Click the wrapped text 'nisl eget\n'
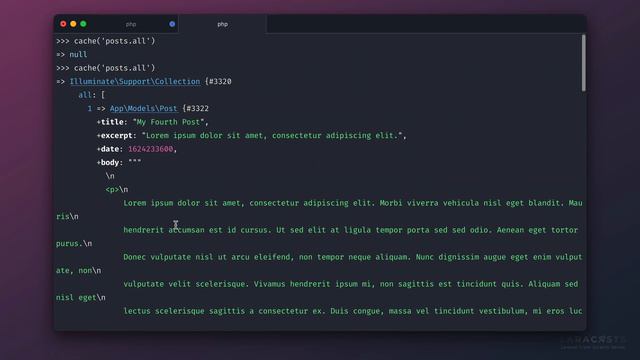Viewport: 640px width, 360px height. (x=81, y=298)
